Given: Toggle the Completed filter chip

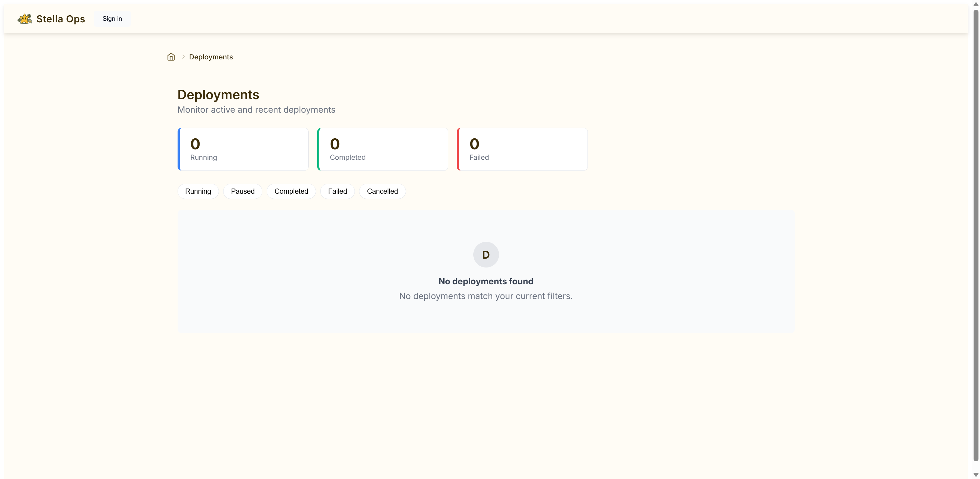Looking at the screenshot, I should pos(291,191).
